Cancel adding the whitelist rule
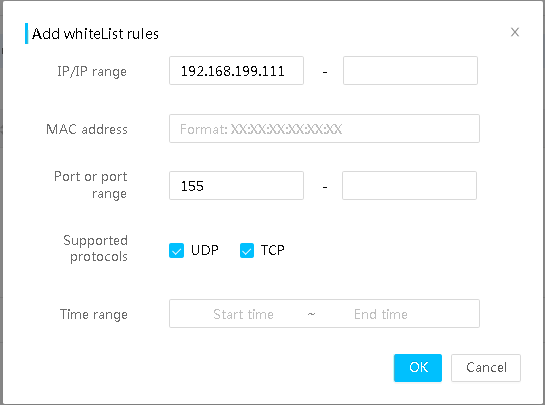The width and height of the screenshot is (545, 405). pos(486,368)
